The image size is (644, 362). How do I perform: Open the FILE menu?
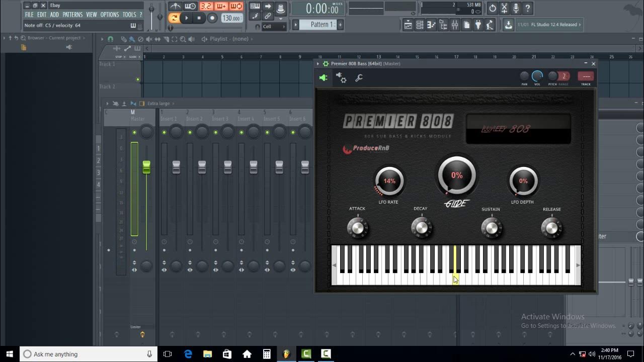(30, 15)
